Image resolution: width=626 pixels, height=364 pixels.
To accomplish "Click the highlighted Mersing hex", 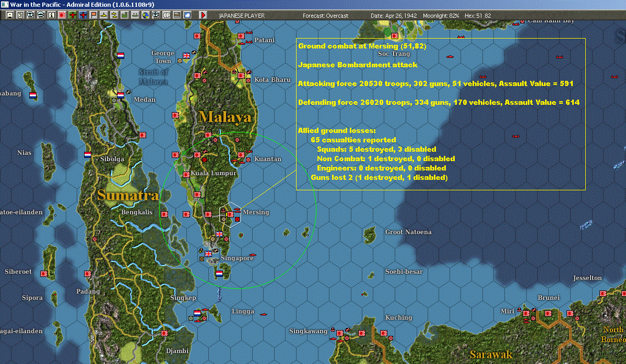I will 230,214.
